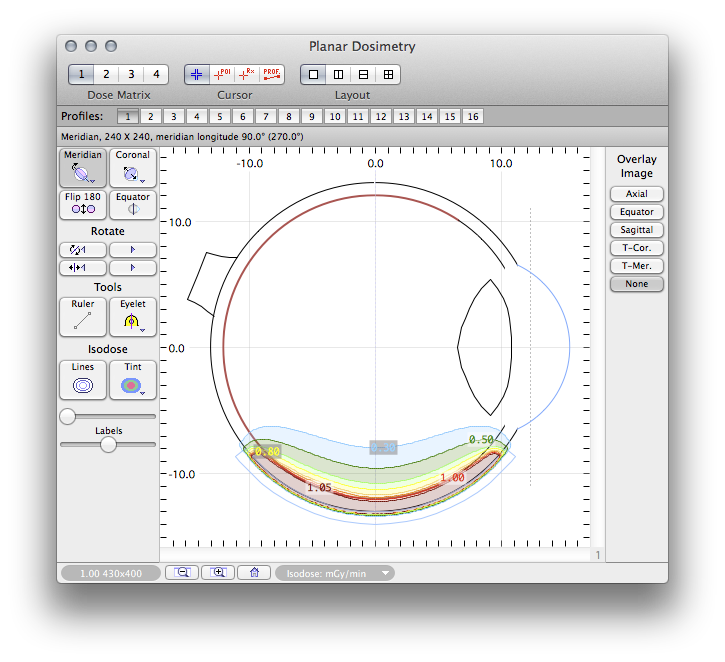Select Dose Matrix 4
This screenshot has height=662, width=725.
(156, 74)
